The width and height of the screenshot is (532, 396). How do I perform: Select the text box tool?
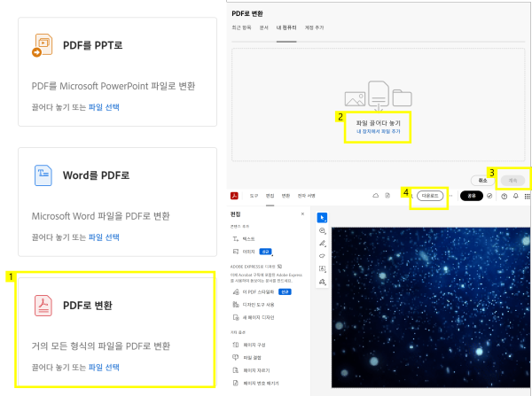pyautogui.click(x=322, y=268)
